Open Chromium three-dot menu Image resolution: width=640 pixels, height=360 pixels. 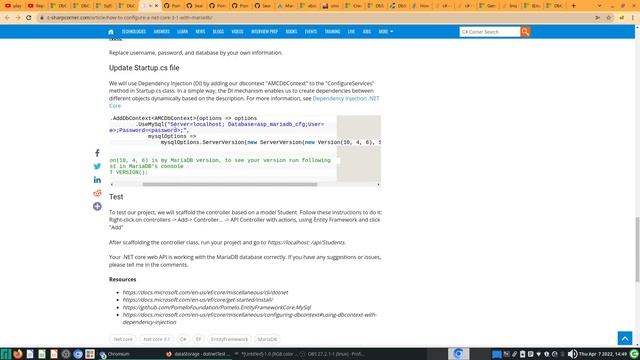click(633, 18)
